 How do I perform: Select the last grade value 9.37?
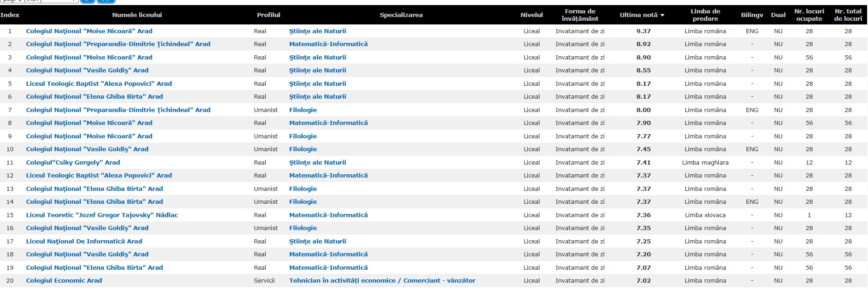(643, 31)
